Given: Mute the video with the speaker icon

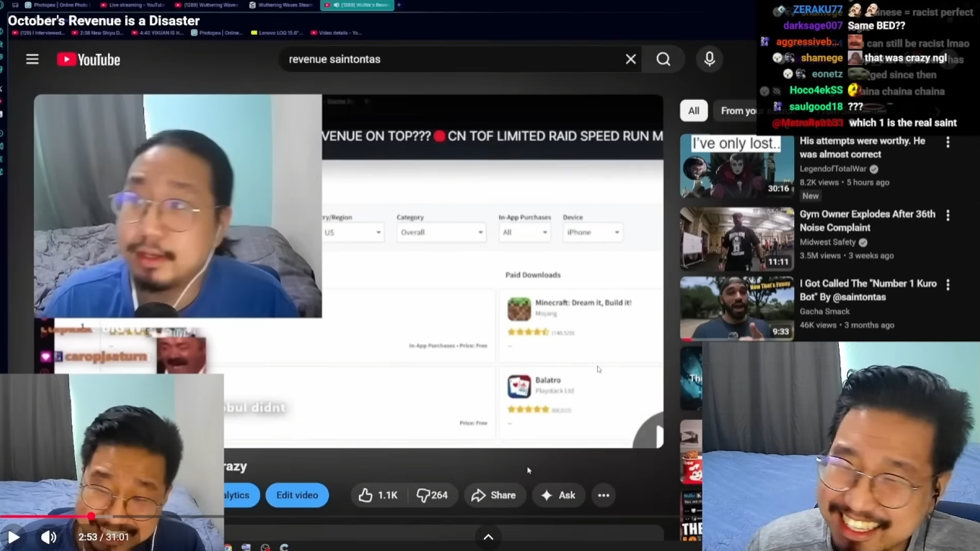Looking at the screenshot, I should click(x=49, y=537).
